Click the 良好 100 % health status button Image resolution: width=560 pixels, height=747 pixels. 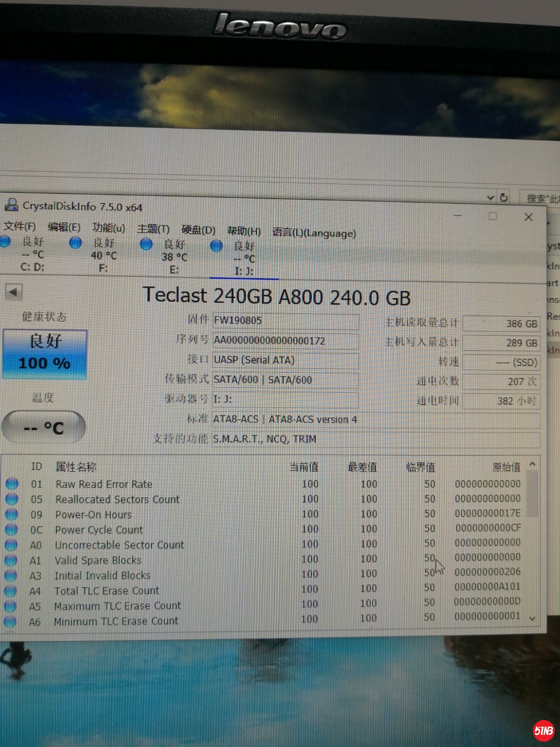pos(45,353)
